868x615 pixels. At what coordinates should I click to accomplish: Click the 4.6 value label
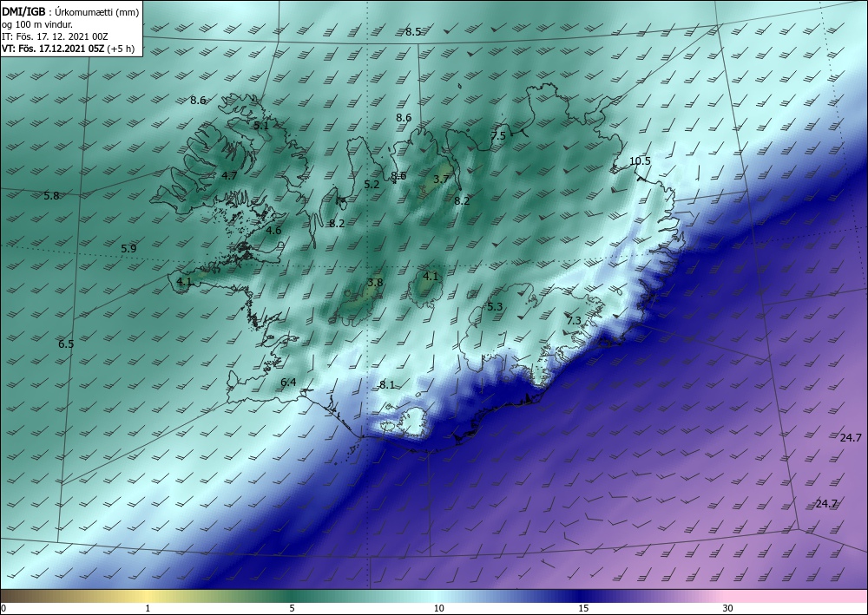pyautogui.click(x=273, y=231)
